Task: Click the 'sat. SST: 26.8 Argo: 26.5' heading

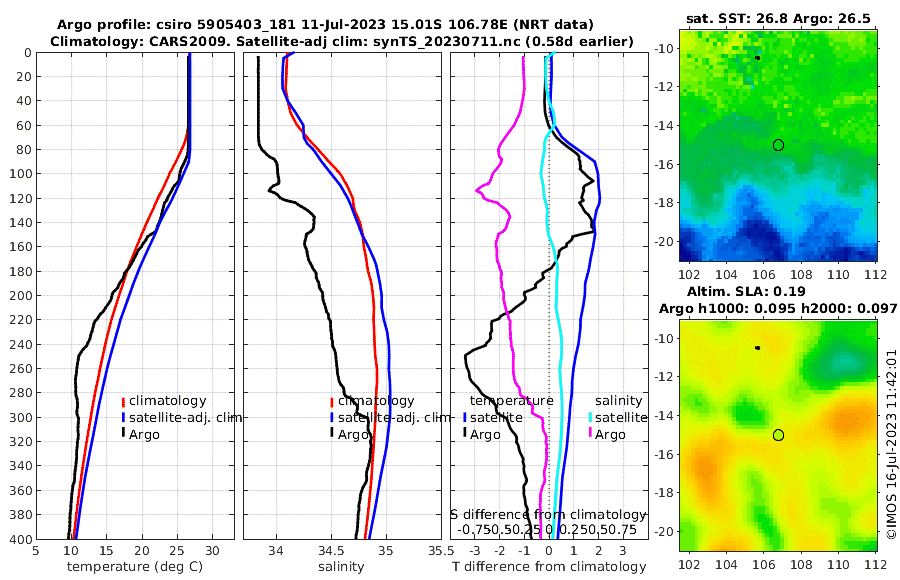Action: tap(778, 19)
